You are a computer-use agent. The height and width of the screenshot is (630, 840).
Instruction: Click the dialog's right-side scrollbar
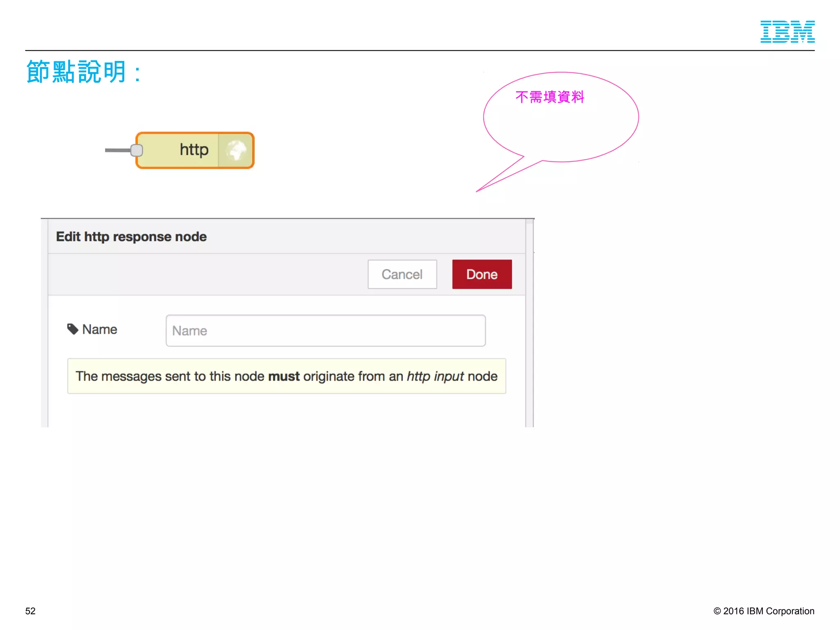530,324
